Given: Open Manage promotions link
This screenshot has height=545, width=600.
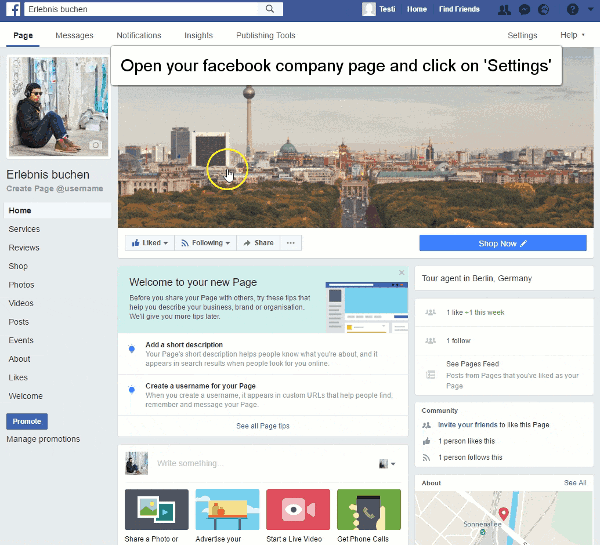Looking at the screenshot, I should pos(43,439).
